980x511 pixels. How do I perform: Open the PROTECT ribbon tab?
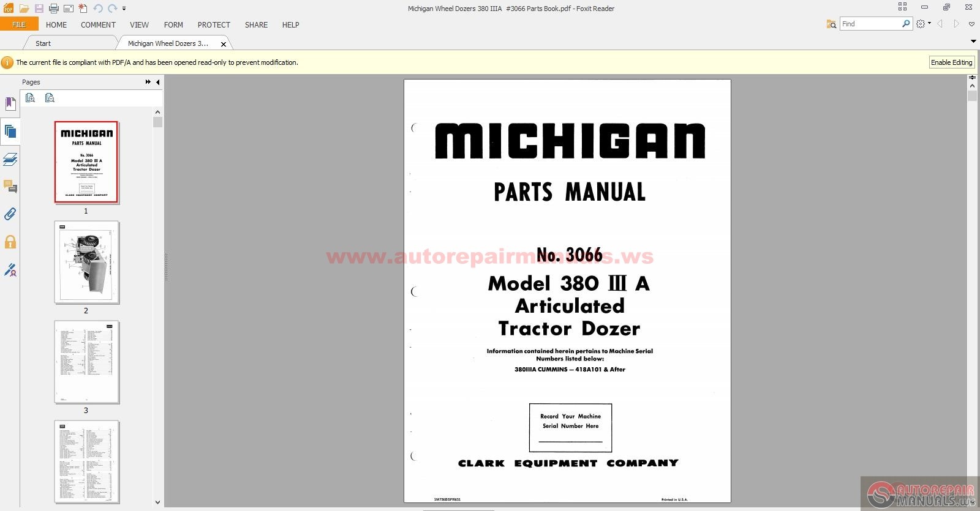point(214,25)
